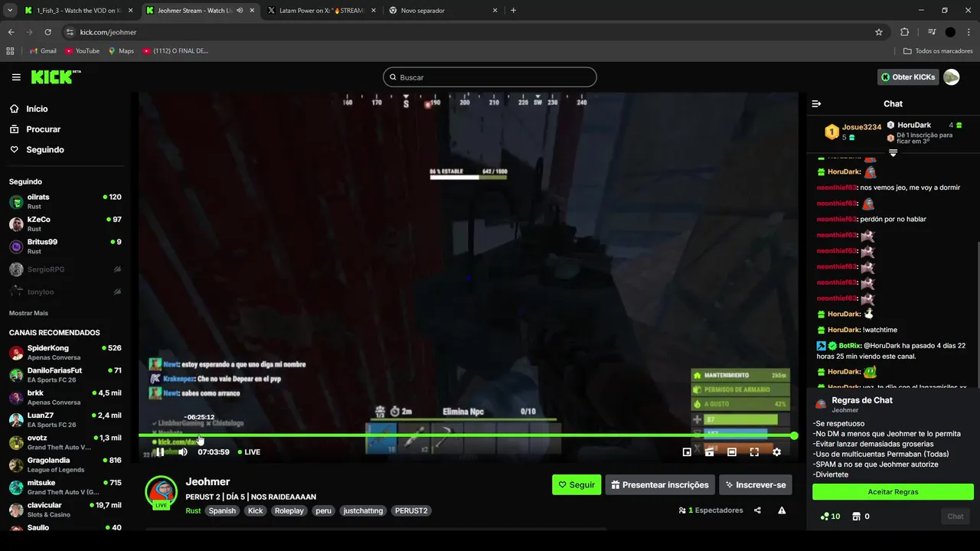This screenshot has width=980, height=551.
Task: Select the Roleplay tag
Action: tap(289, 510)
